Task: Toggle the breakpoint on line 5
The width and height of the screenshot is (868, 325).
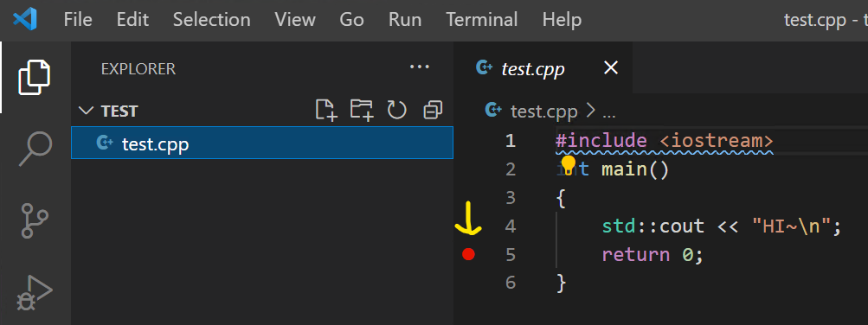Action: point(468,254)
